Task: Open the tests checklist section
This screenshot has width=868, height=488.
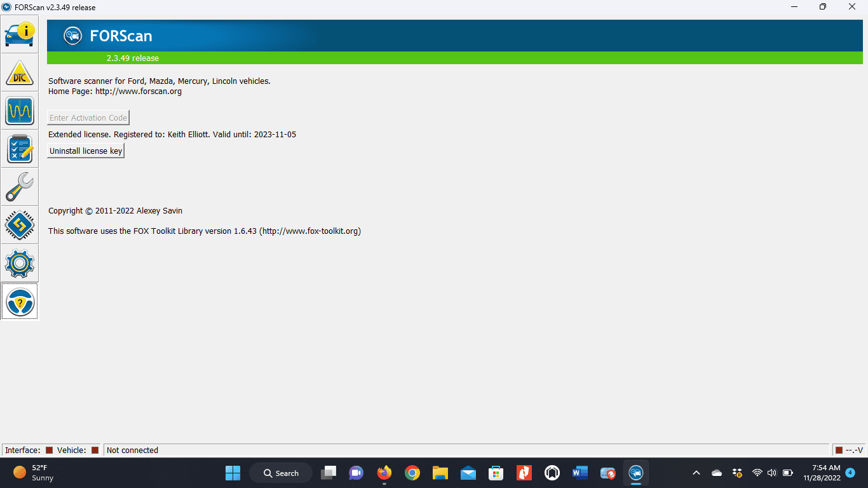Action: (x=20, y=149)
